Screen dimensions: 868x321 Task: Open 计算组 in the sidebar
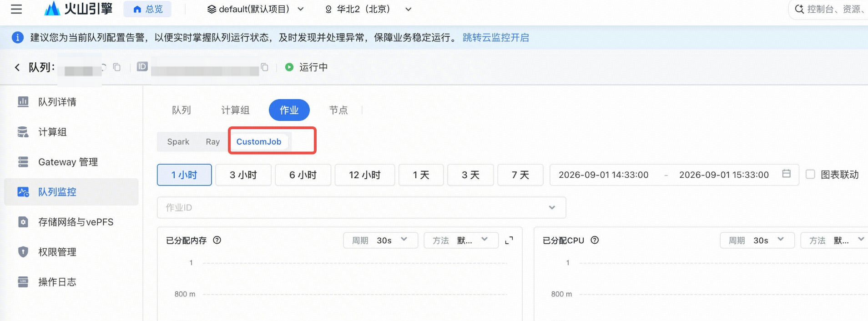(x=71, y=132)
